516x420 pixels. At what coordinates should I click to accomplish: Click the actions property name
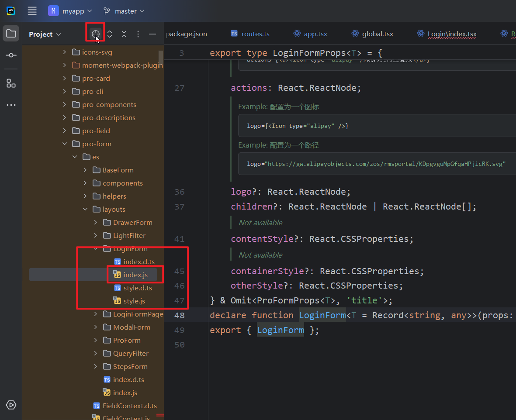(x=249, y=87)
